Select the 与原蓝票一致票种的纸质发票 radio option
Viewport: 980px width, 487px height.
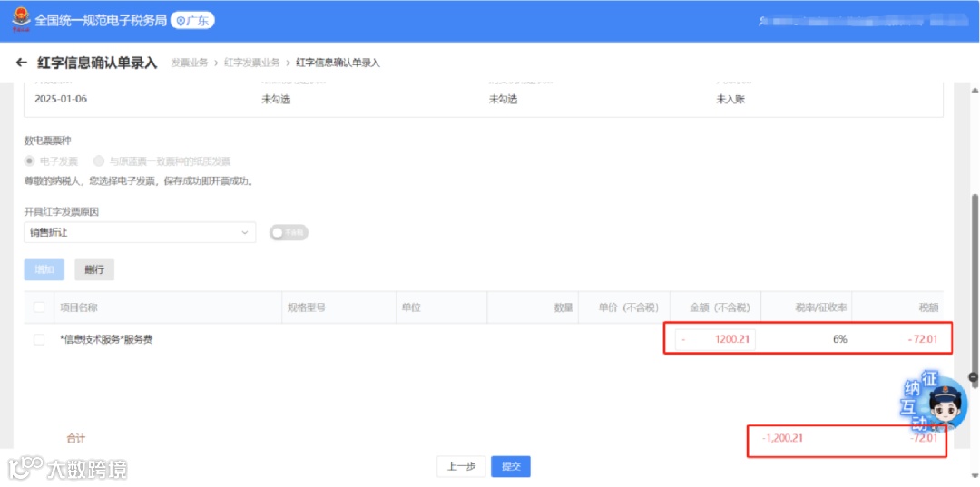point(99,161)
